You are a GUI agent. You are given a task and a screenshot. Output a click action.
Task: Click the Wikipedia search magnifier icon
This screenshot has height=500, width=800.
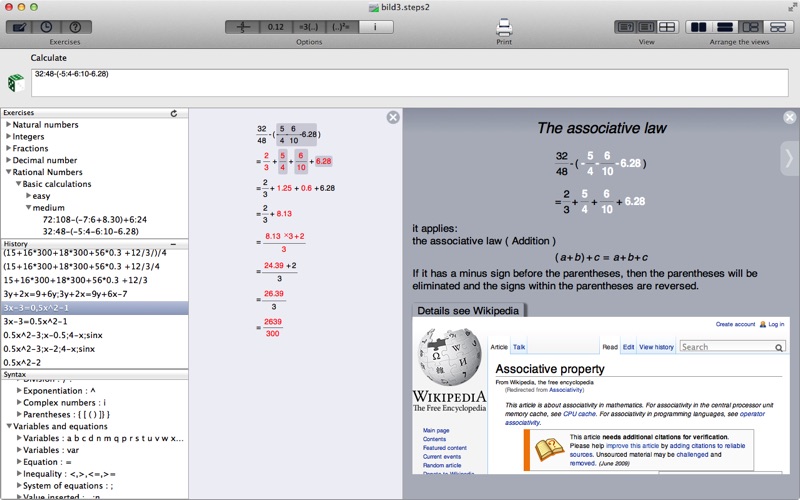tap(779, 347)
